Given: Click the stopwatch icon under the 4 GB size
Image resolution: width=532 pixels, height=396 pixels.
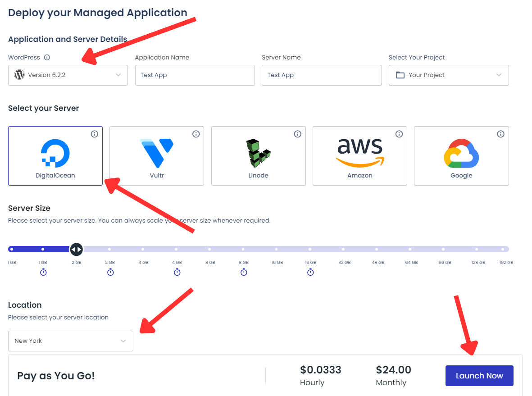Looking at the screenshot, I should tap(177, 272).
